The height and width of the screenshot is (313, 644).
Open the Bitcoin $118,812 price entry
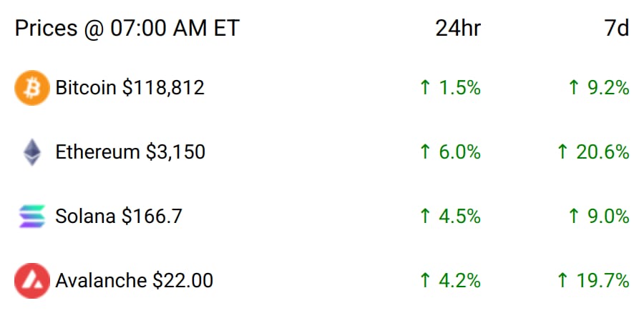[x=130, y=88]
